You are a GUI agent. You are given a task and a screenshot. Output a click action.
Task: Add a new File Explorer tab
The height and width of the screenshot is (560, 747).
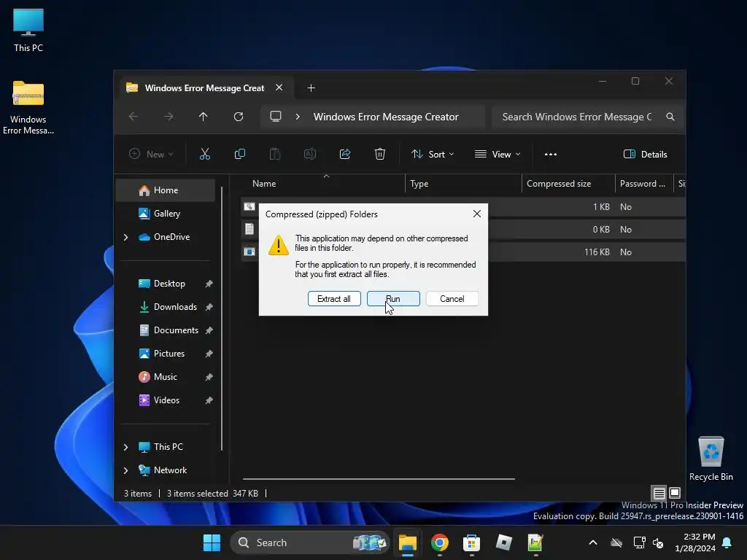pos(311,87)
